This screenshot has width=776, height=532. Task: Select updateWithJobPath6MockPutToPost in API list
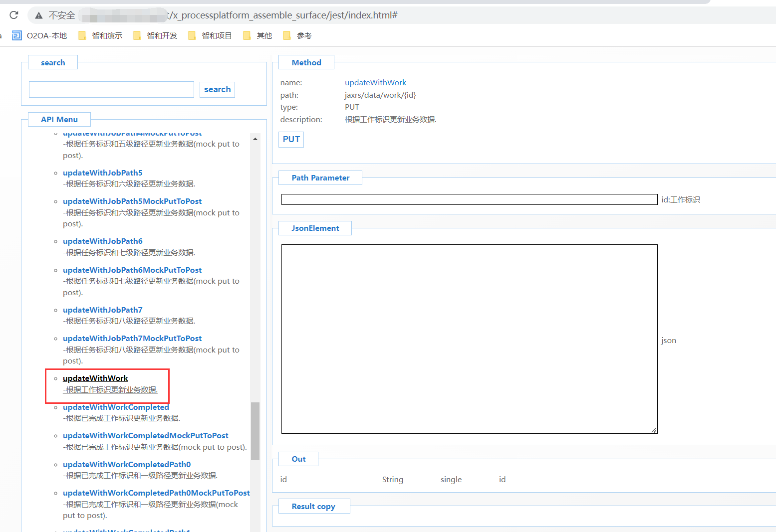(132, 270)
